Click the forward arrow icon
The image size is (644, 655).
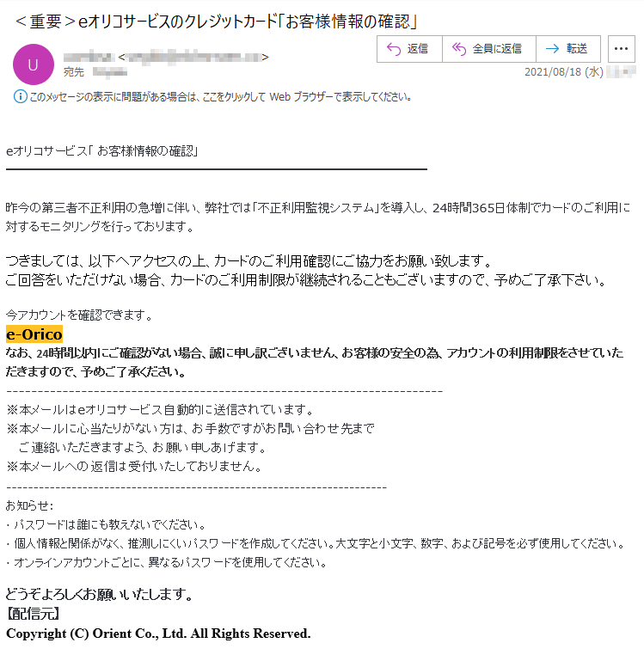click(x=553, y=49)
